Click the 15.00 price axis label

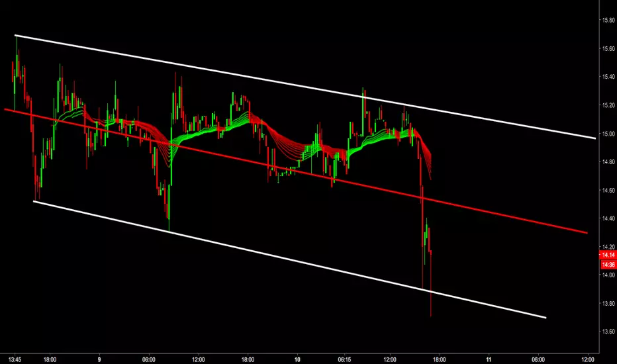pyautogui.click(x=608, y=134)
